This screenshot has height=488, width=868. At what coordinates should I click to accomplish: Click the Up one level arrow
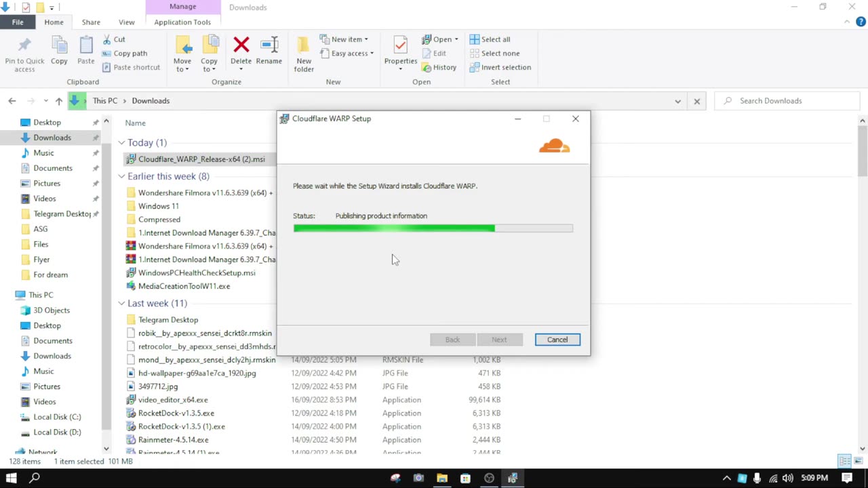tap(59, 101)
